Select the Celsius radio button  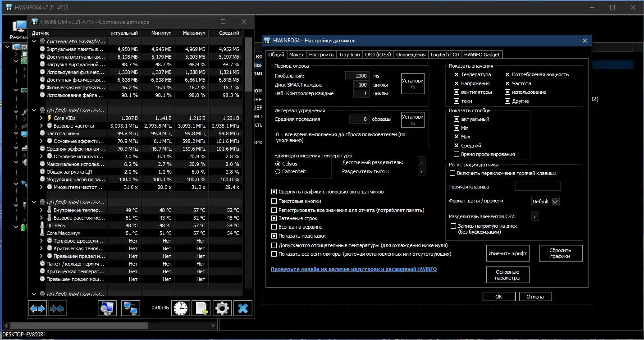coord(278,164)
